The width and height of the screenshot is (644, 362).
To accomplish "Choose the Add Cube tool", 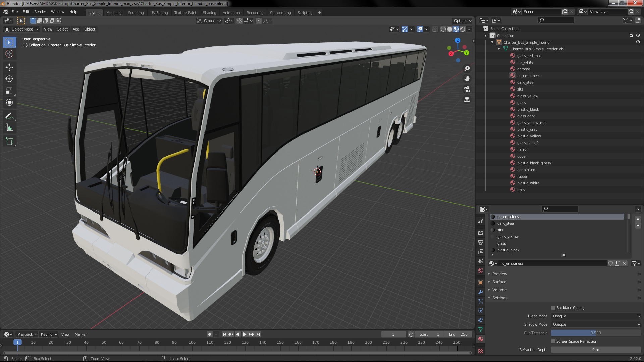I will [9, 141].
